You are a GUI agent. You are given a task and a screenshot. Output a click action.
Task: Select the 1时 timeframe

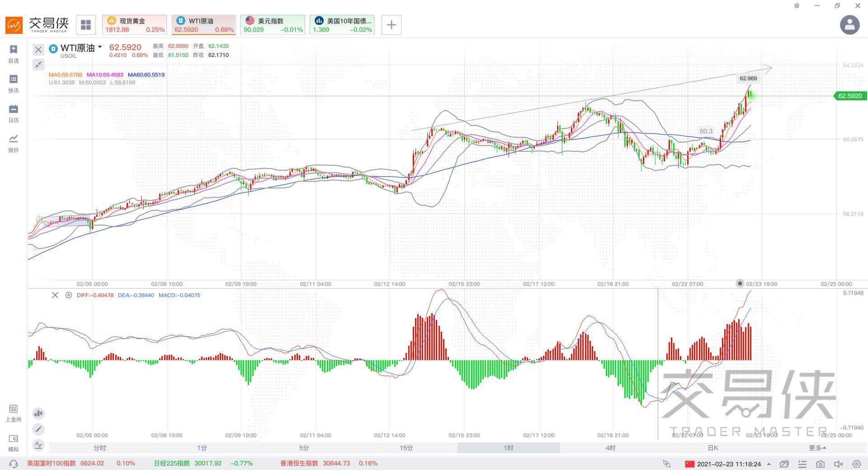pyautogui.click(x=509, y=448)
